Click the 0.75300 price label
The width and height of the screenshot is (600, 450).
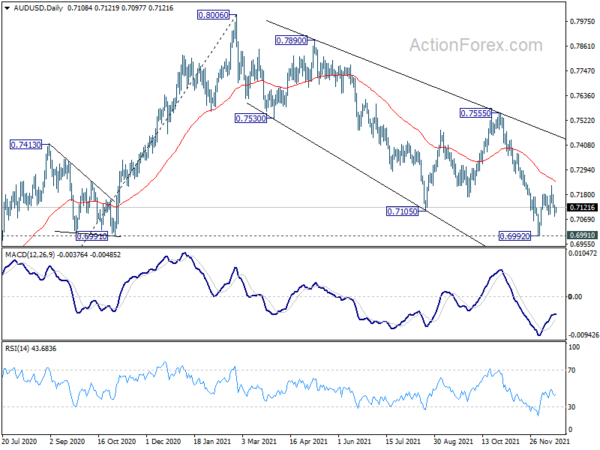pos(251,118)
